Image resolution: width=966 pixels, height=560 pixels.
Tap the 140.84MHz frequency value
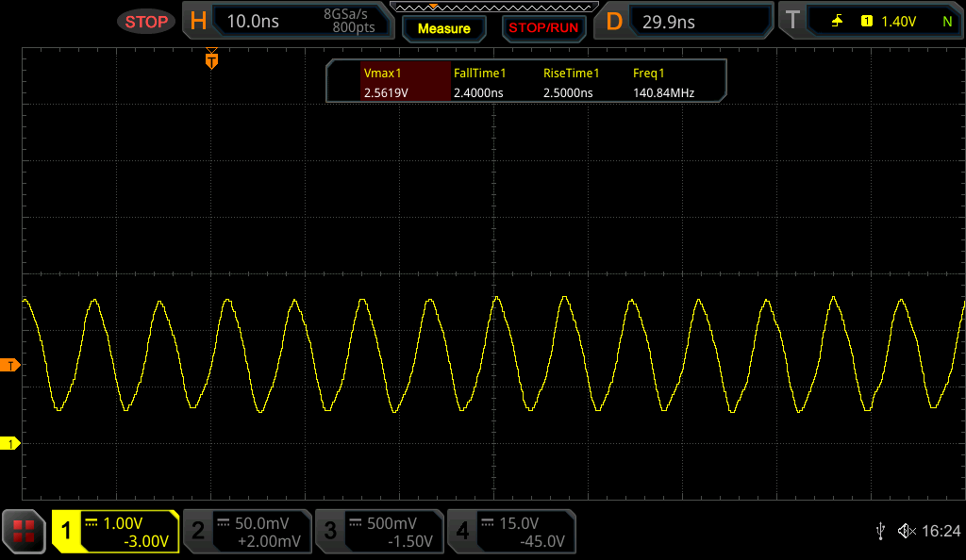663,93
